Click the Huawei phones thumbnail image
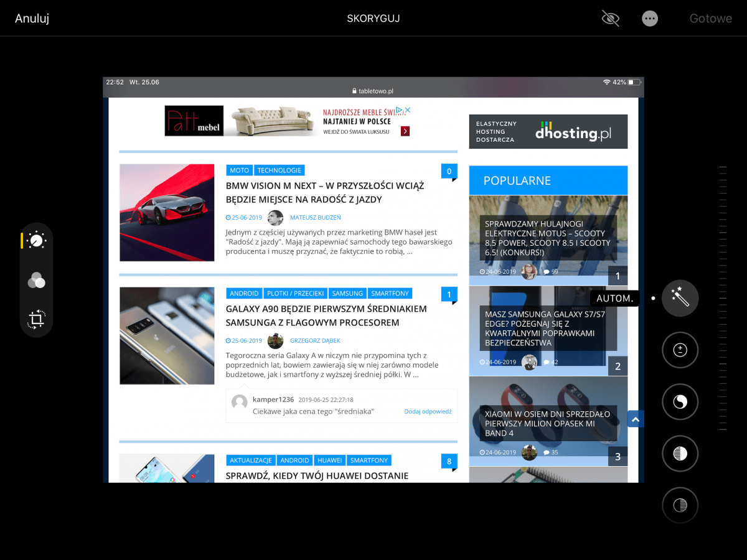This screenshot has width=747, height=560. coord(167,468)
